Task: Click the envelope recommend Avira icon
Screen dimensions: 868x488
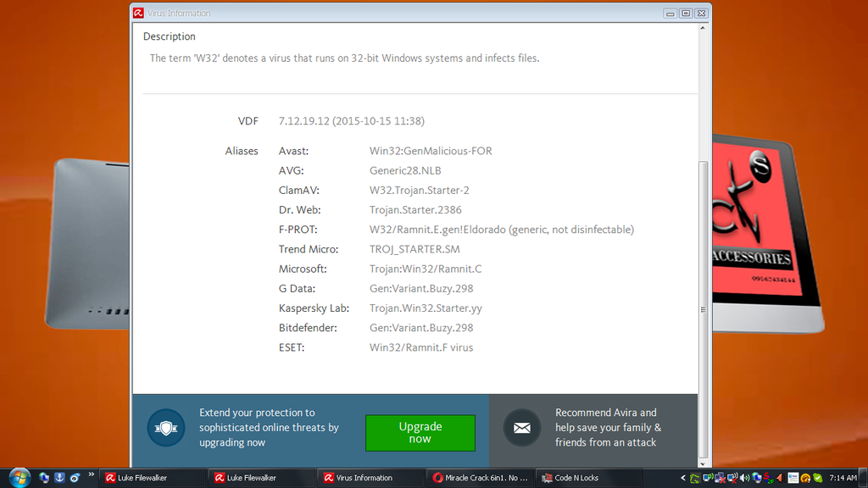Action: (x=521, y=428)
